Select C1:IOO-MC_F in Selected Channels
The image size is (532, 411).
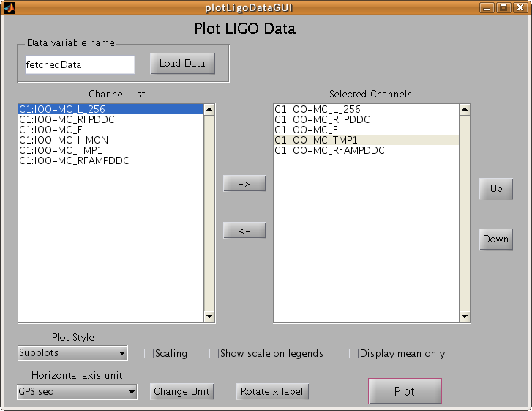tap(366, 130)
